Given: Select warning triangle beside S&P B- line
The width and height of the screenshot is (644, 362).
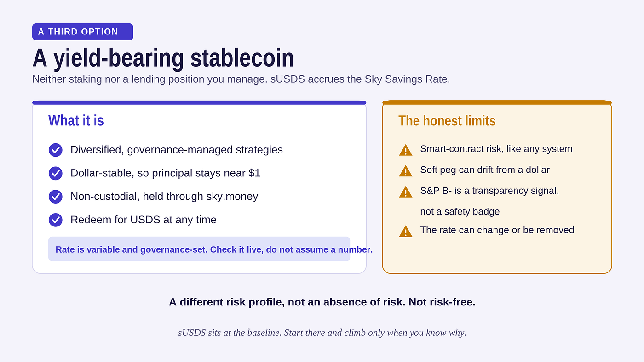Looking at the screenshot, I should [x=406, y=192].
